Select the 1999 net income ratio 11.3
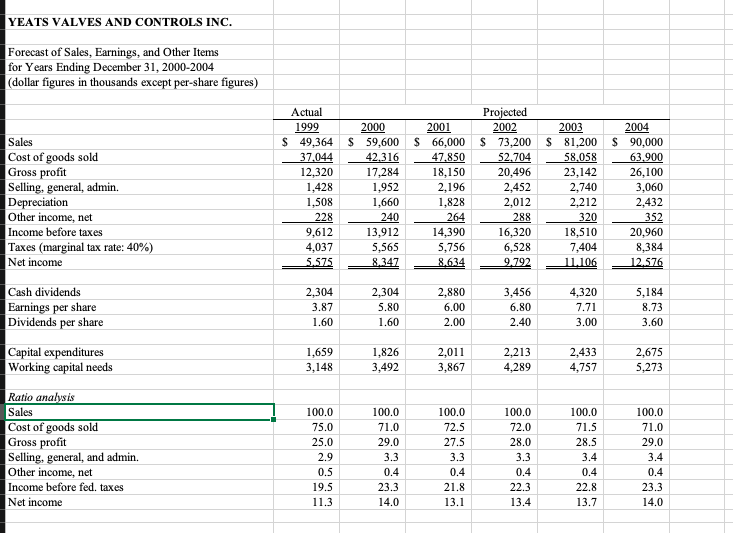 [323, 502]
